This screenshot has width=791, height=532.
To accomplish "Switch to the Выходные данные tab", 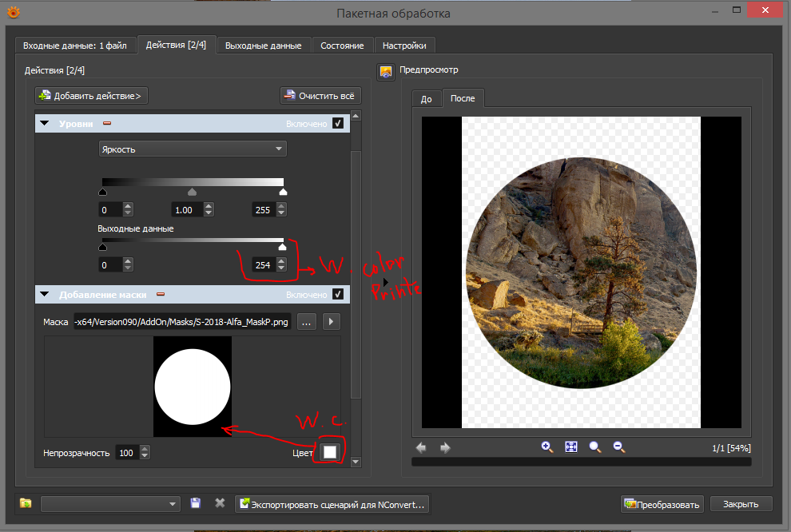I will (x=263, y=46).
